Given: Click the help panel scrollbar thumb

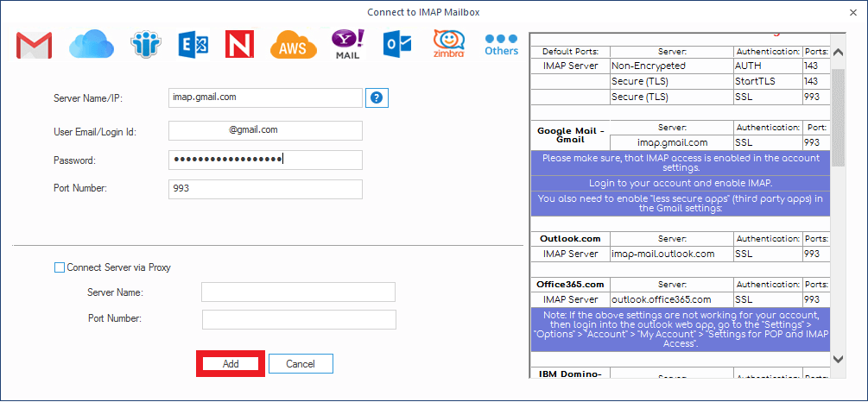Looking at the screenshot, I should coord(838,117).
